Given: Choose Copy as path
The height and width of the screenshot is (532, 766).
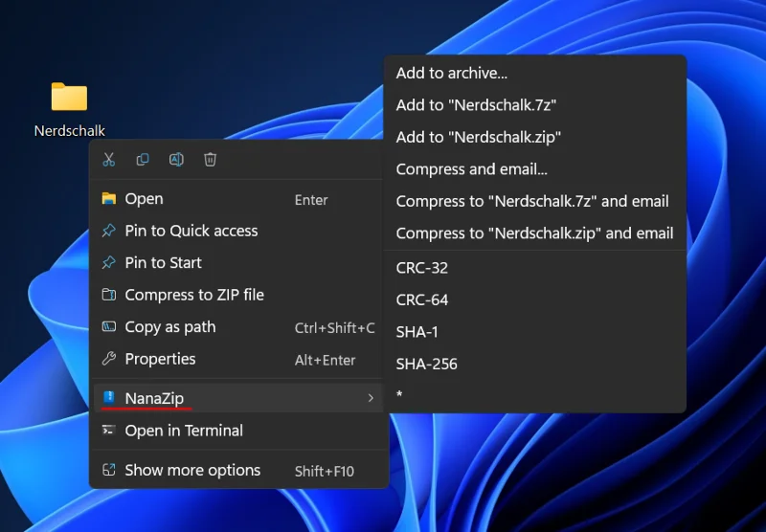Looking at the screenshot, I should click(237, 327).
